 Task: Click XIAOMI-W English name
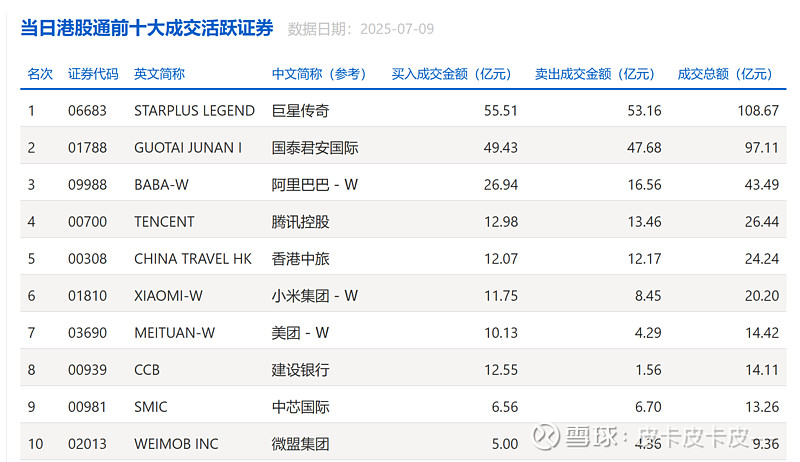coord(168,296)
